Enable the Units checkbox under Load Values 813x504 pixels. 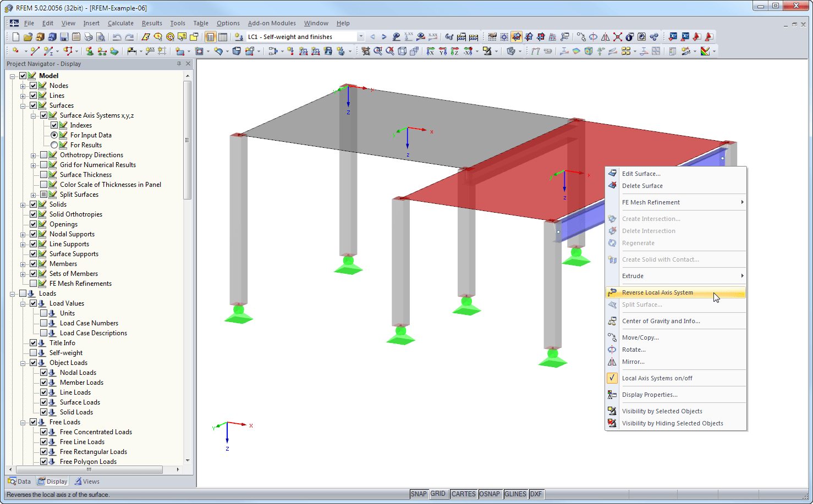click(44, 313)
